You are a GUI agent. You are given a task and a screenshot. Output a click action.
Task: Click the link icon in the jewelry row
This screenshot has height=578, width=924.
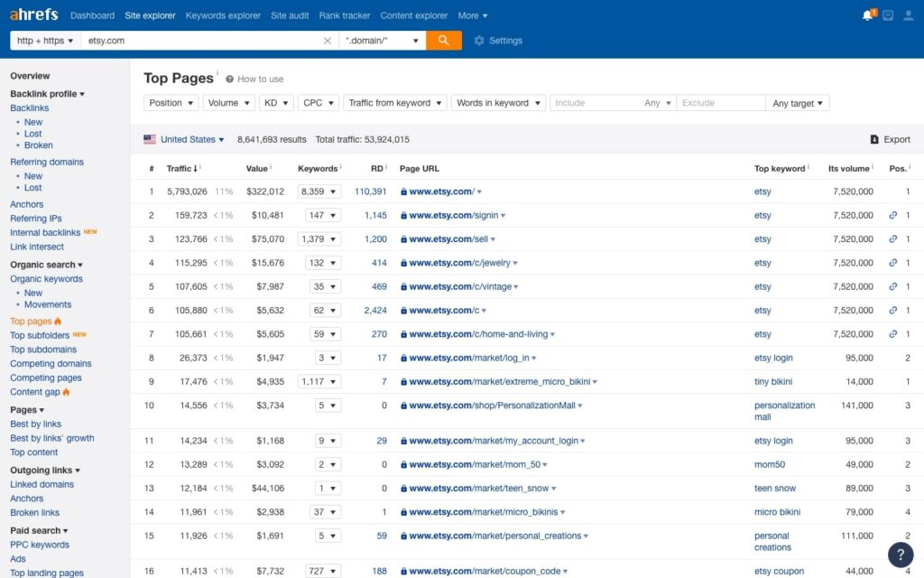pyautogui.click(x=892, y=263)
